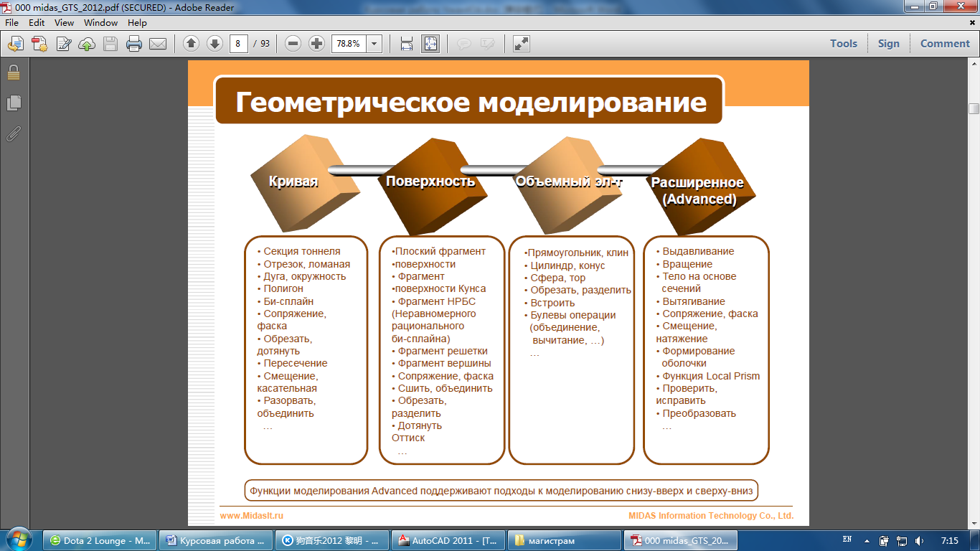980x551 pixels.
Task: Go to the previous page with up arrow
Action: tap(191, 44)
